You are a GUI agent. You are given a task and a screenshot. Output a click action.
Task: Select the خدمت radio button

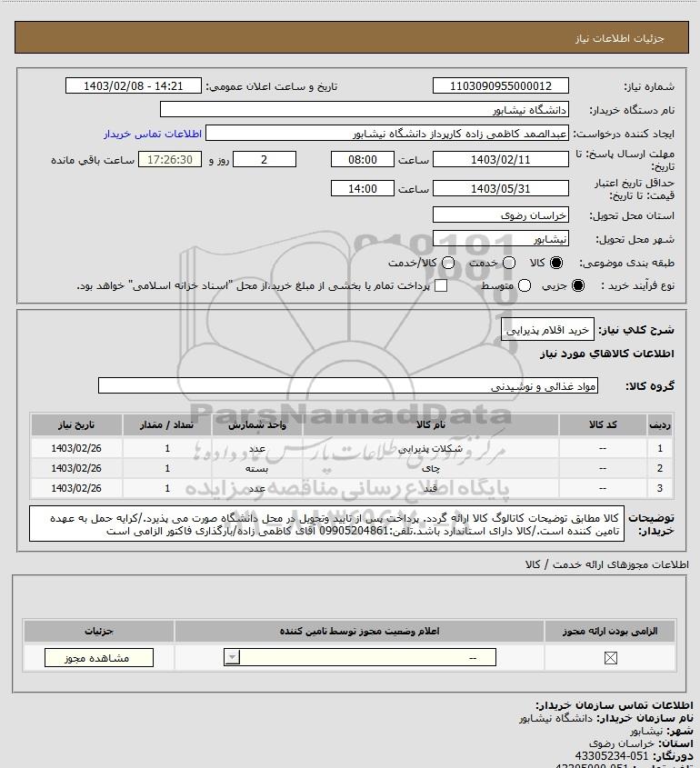pos(509,263)
